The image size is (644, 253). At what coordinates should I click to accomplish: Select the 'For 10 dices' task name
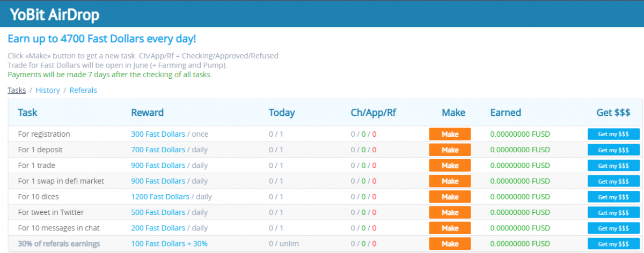pos(38,197)
